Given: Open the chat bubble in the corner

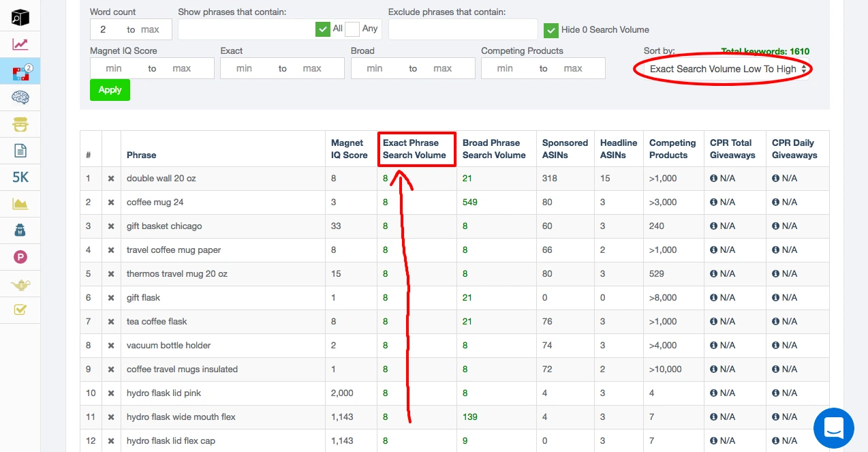Looking at the screenshot, I should pyautogui.click(x=833, y=427).
